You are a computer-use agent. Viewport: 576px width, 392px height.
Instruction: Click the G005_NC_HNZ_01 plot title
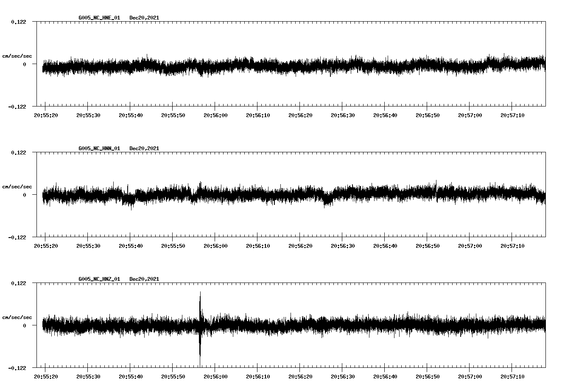[99, 279]
